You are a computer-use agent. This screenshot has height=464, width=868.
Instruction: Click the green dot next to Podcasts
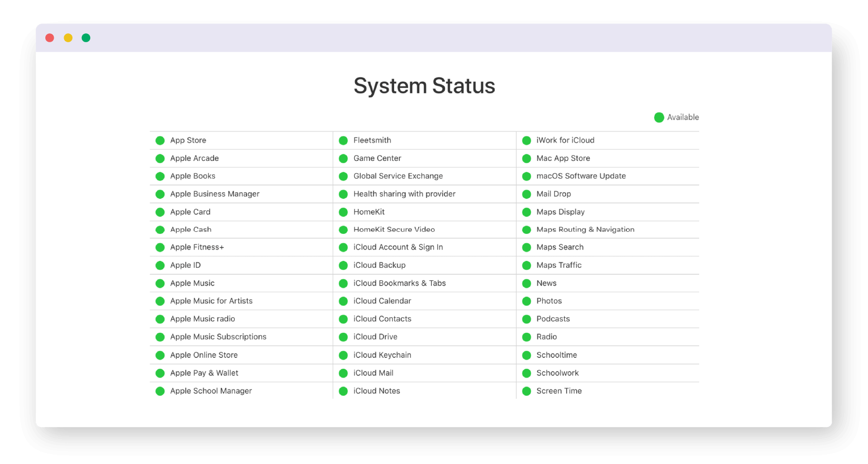pos(527,319)
